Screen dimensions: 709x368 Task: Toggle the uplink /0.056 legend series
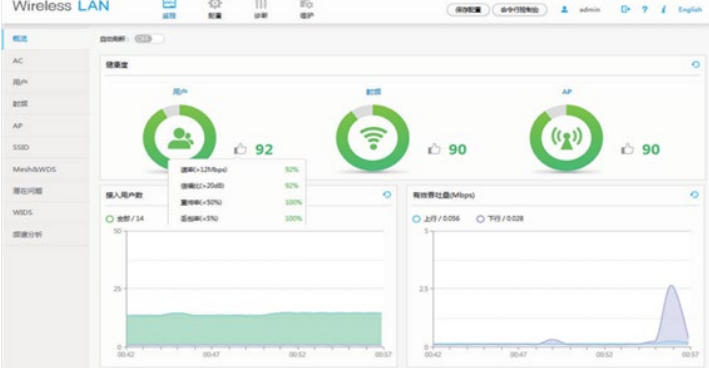click(x=436, y=218)
